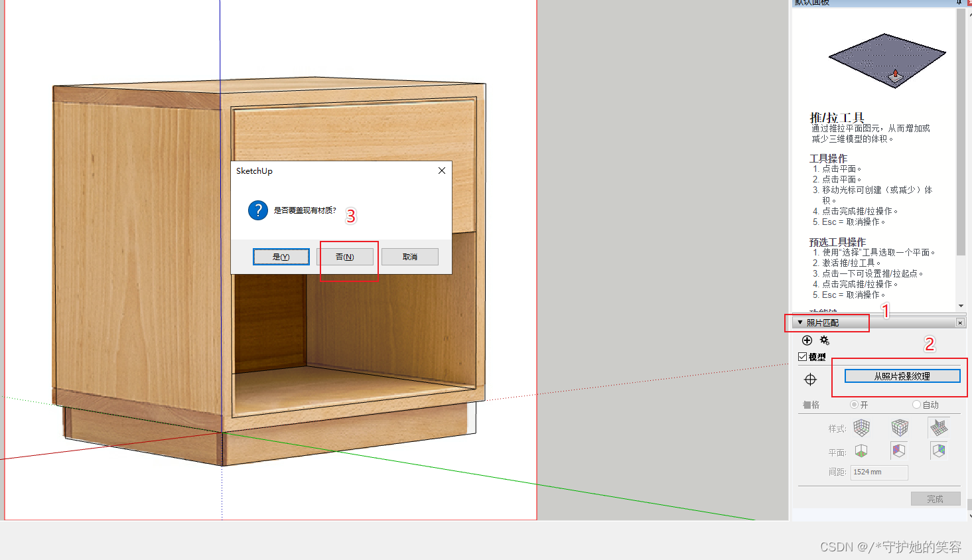This screenshot has width=972, height=560.
Task: Click the Instructor scrollbar down arrow
Action: pos(961,306)
